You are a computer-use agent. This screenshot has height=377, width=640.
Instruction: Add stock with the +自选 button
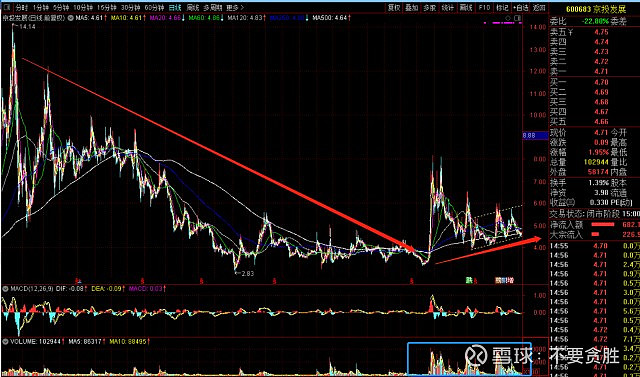(x=521, y=8)
